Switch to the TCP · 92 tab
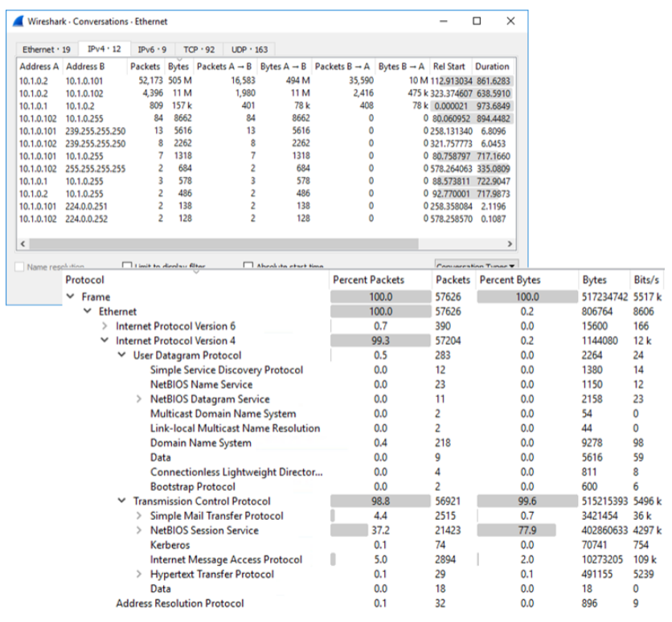Viewport: 672px width, 622px height. click(x=199, y=50)
